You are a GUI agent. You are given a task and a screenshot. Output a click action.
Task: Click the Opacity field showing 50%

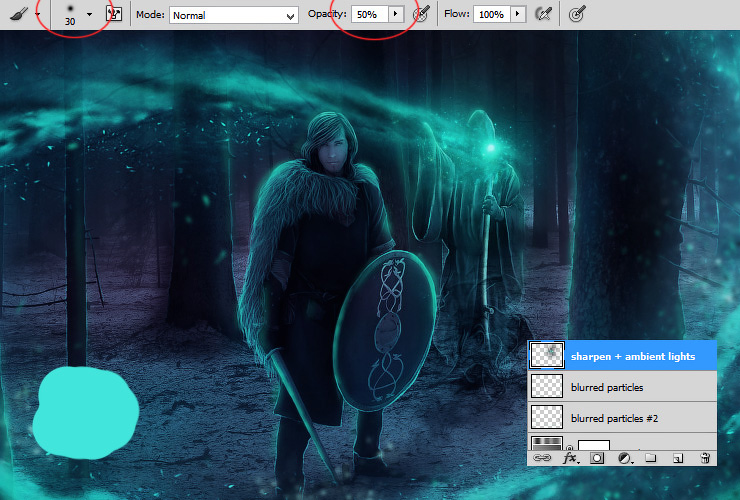[x=370, y=15]
